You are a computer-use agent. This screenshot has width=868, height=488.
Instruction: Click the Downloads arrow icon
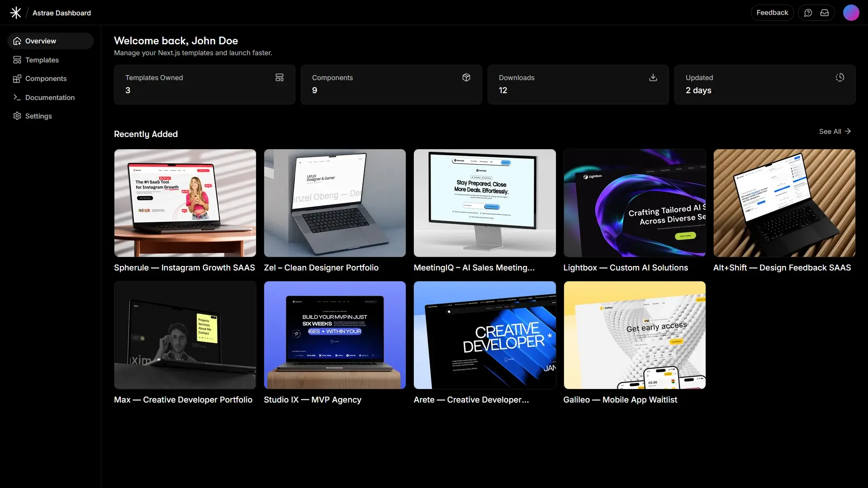pos(653,78)
